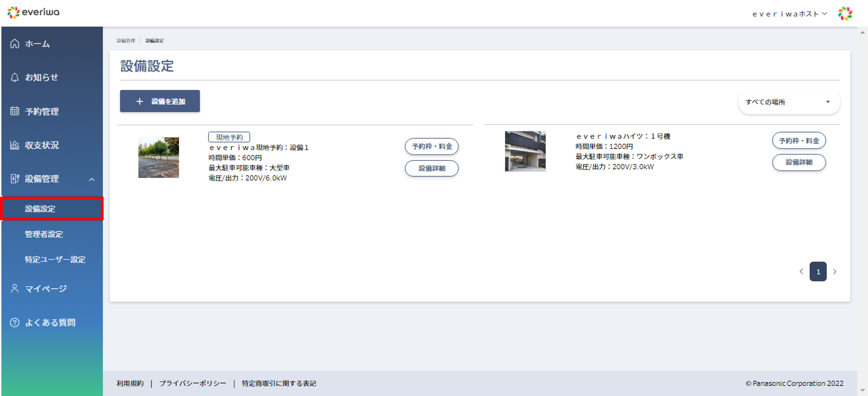
Task: Go to next page arrow in pagination
Action: coord(835,271)
